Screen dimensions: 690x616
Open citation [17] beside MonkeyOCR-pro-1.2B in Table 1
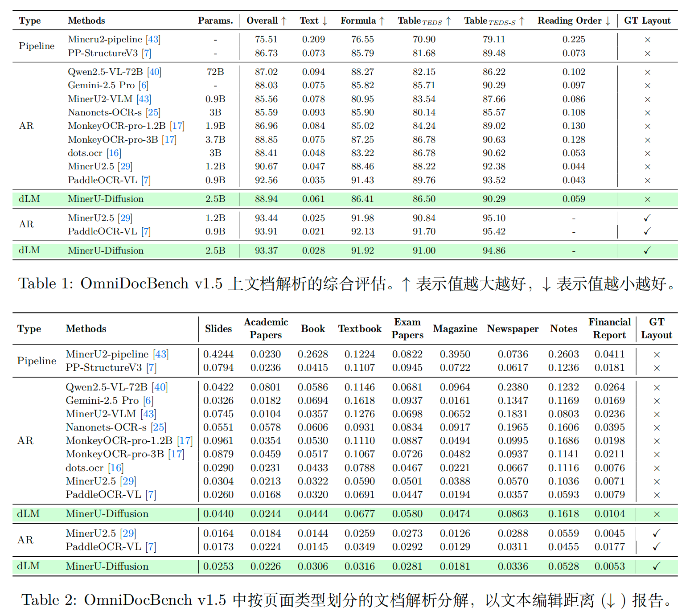tap(177, 126)
